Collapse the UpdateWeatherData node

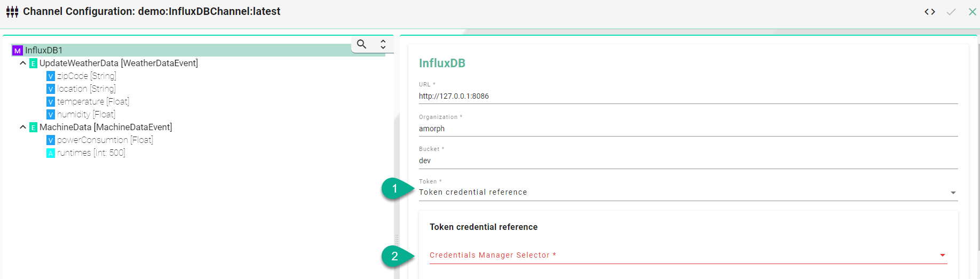[23, 63]
